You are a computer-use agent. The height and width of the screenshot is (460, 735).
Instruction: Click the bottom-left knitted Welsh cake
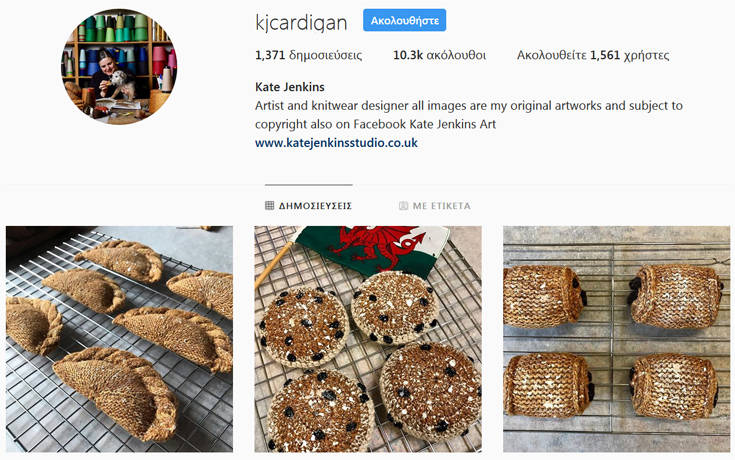319,411
